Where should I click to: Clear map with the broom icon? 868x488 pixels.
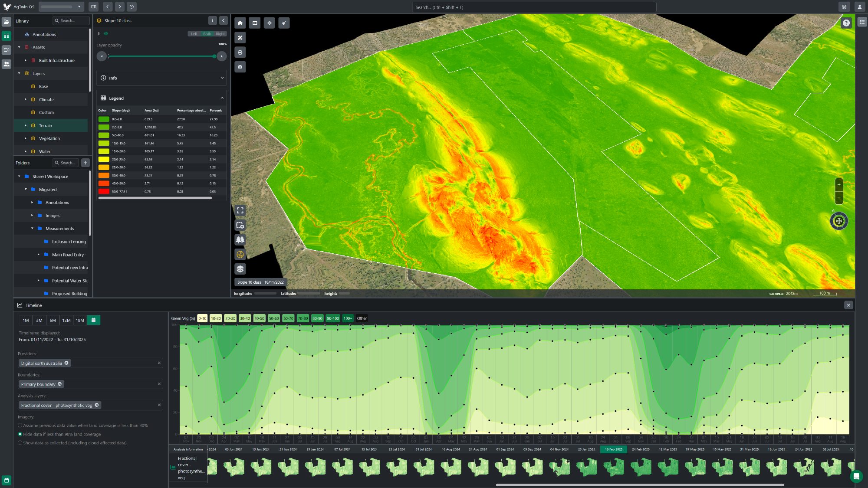(x=284, y=23)
